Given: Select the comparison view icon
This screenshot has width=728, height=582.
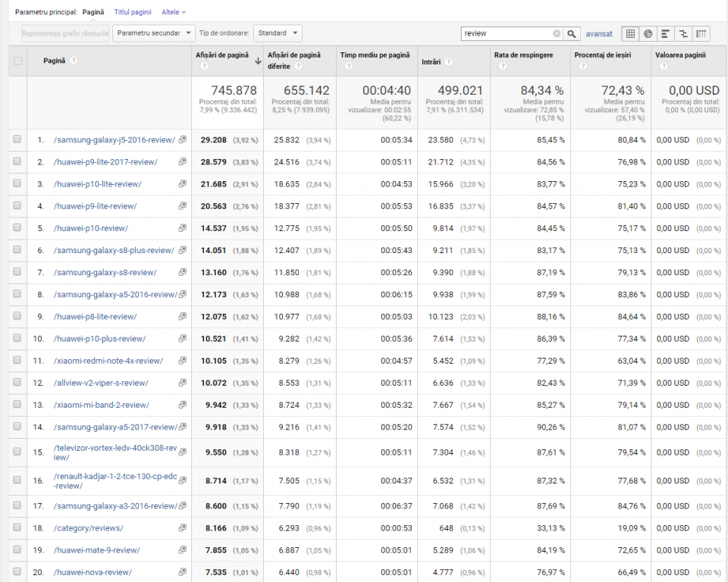Looking at the screenshot, I should (684, 33).
